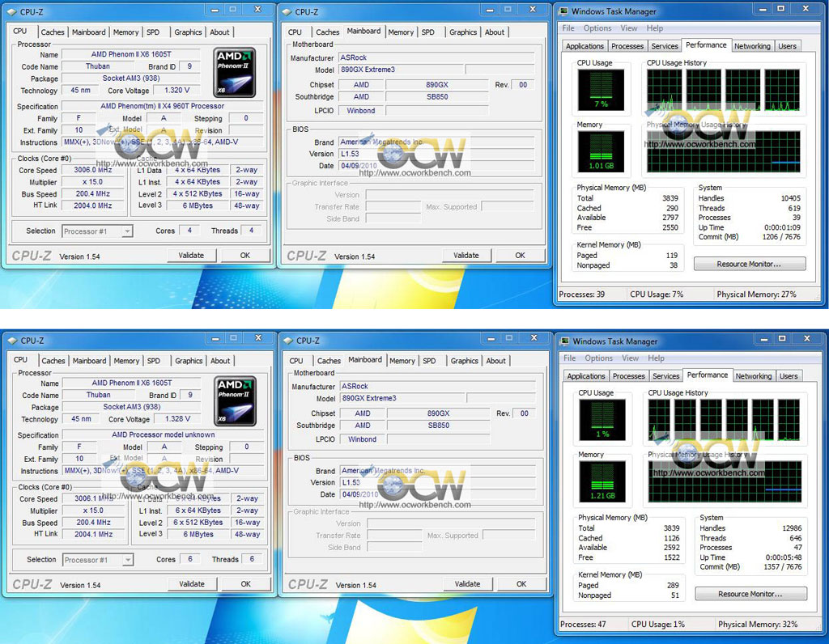Screen dimensions: 829x644
Task: Click the Memory gauge showing 1.01 GB
Action: click(x=602, y=153)
